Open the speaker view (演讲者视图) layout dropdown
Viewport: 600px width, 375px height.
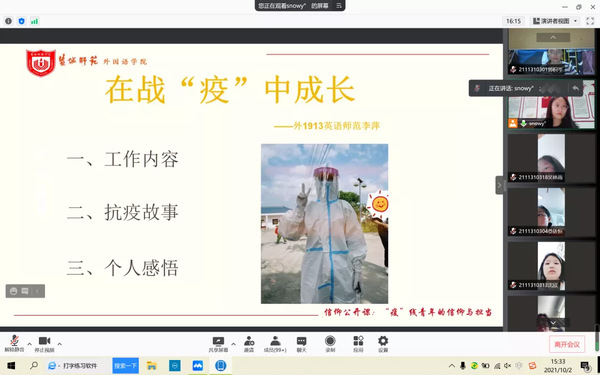[556, 21]
